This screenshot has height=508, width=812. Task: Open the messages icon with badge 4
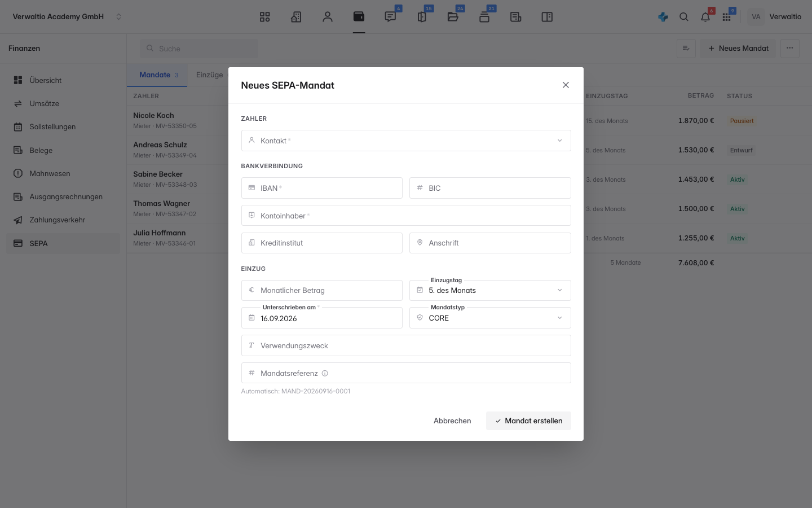tap(390, 17)
